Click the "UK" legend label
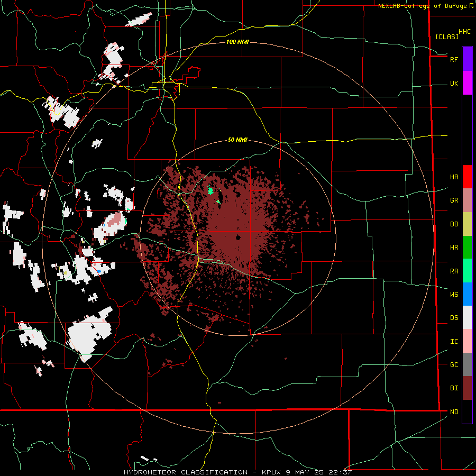The height and width of the screenshot is (476, 476). [x=454, y=84]
